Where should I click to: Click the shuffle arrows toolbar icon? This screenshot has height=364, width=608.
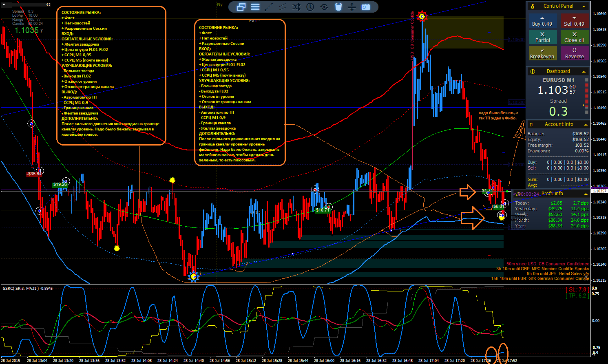pos(296,7)
